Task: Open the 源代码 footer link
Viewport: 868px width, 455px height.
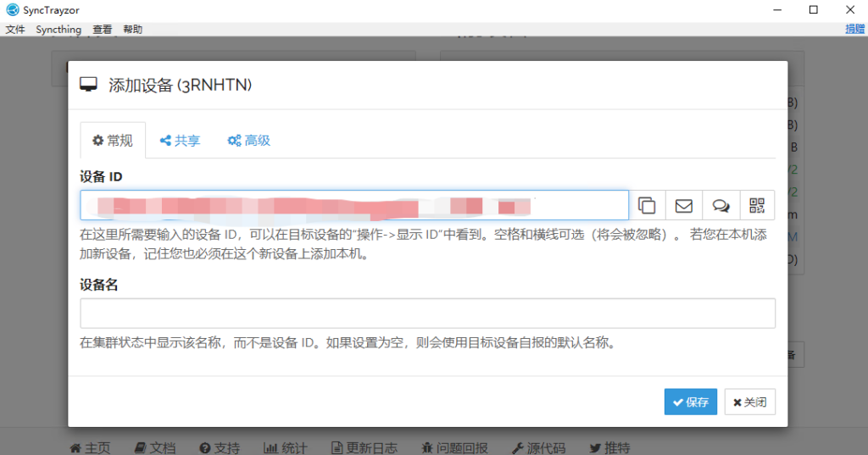Action: tap(538, 448)
